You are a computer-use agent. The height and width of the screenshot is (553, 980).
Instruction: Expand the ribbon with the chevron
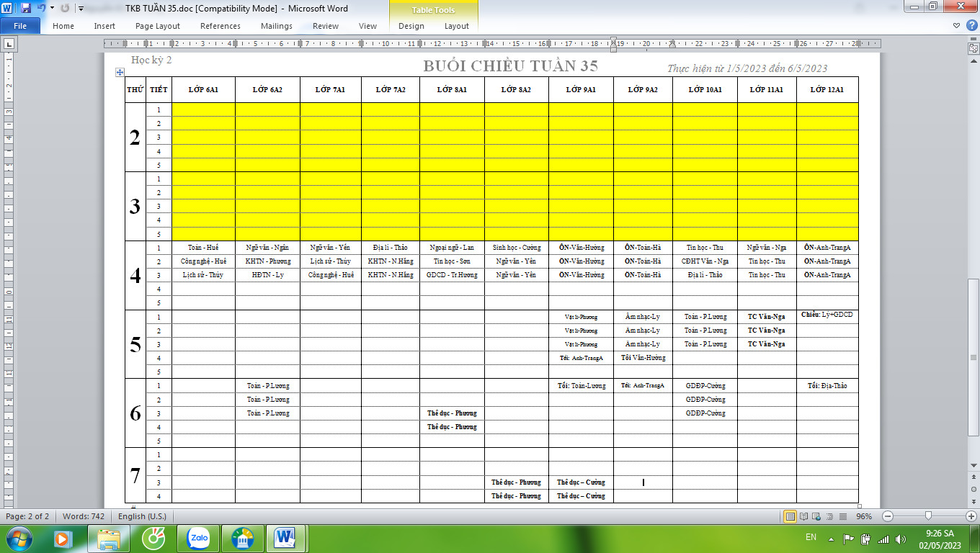[956, 26]
